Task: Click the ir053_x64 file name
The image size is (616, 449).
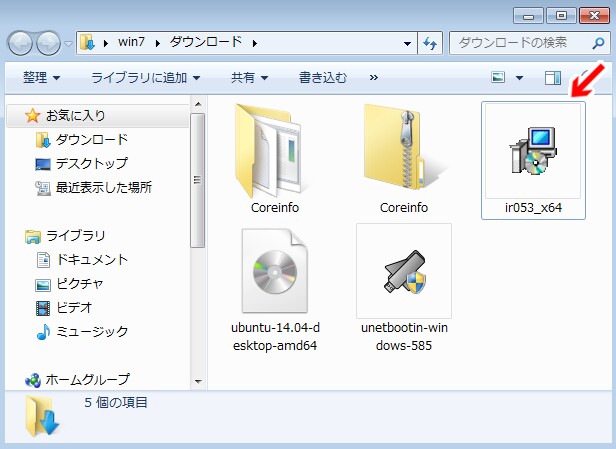Action: click(533, 207)
